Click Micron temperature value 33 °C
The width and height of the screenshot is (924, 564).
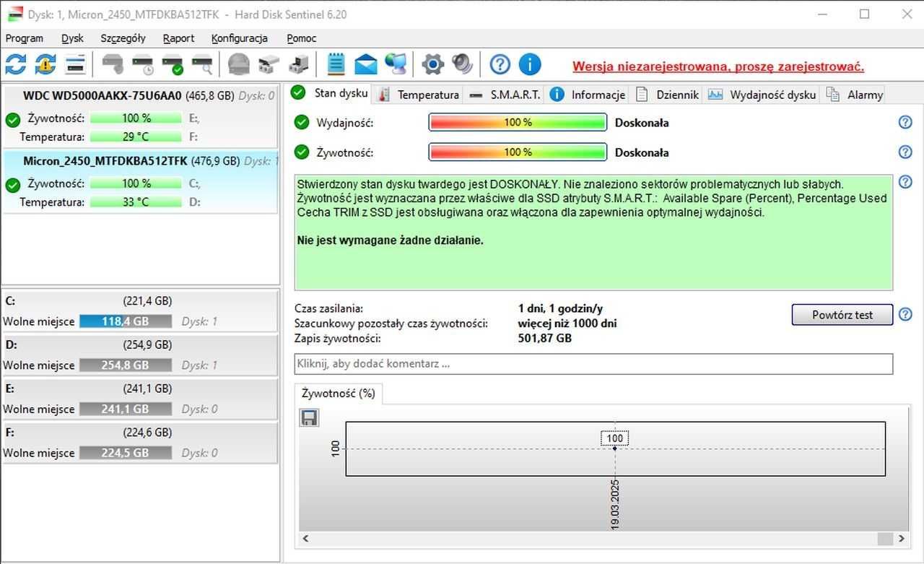click(136, 202)
